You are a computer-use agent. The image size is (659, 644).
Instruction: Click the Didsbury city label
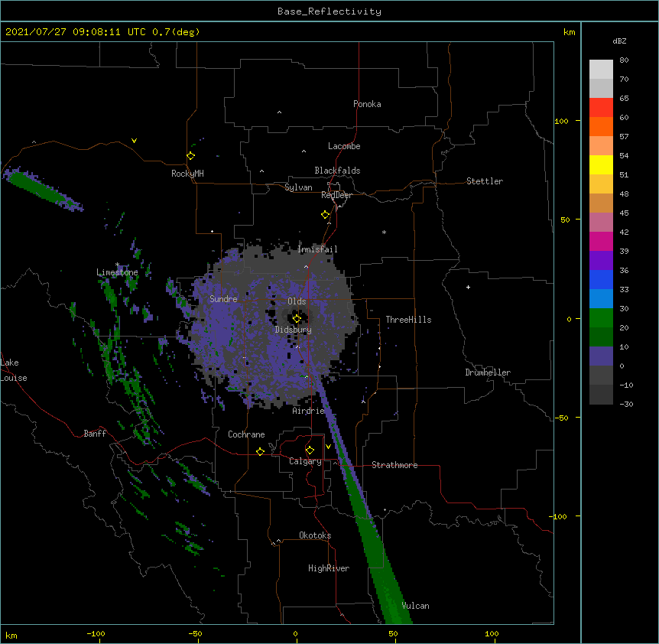pyautogui.click(x=294, y=330)
